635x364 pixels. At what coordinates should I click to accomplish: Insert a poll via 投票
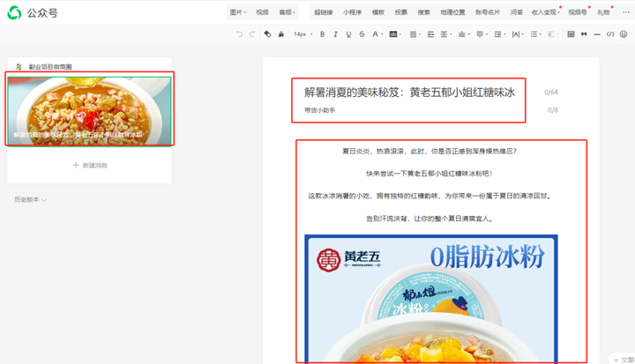[x=401, y=12]
